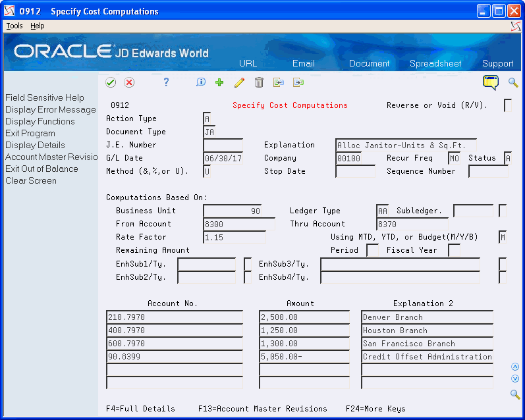
Task: Click the Action Type field
Action: point(207,118)
